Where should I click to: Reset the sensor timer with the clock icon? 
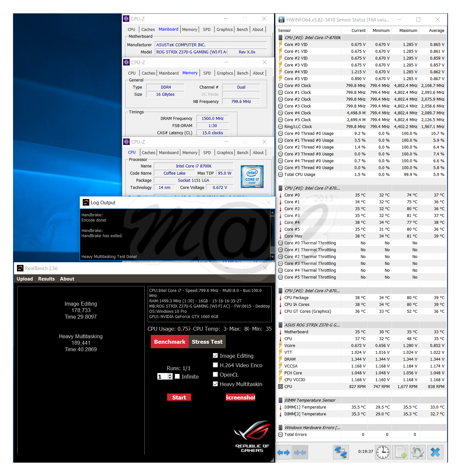point(383,452)
